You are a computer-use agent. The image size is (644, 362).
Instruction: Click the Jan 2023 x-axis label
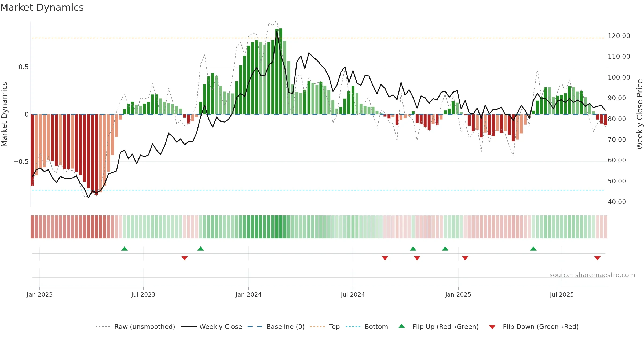[x=40, y=294]
